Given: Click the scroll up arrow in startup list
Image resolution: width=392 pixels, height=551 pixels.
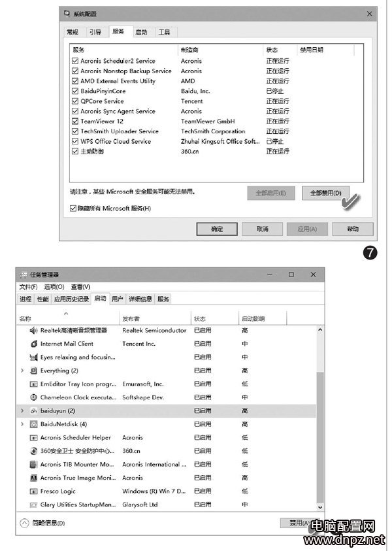Looking at the screenshot, I should coord(320,330).
